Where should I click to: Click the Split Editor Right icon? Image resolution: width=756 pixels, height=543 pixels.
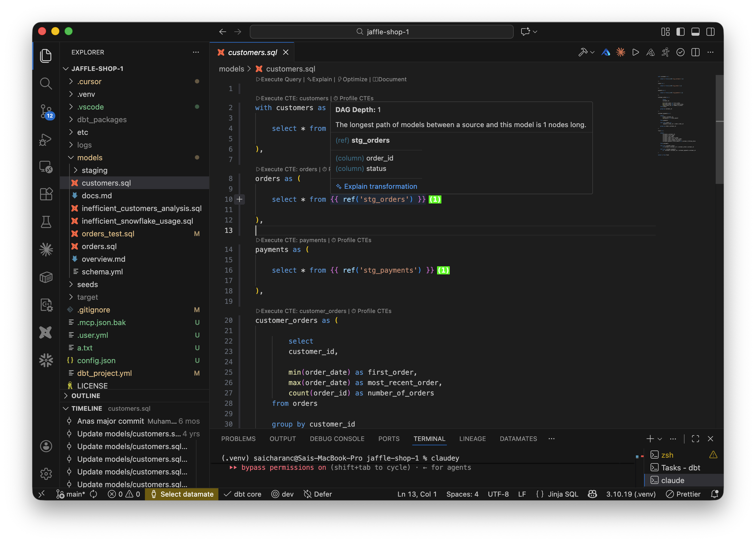coord(695,52)
